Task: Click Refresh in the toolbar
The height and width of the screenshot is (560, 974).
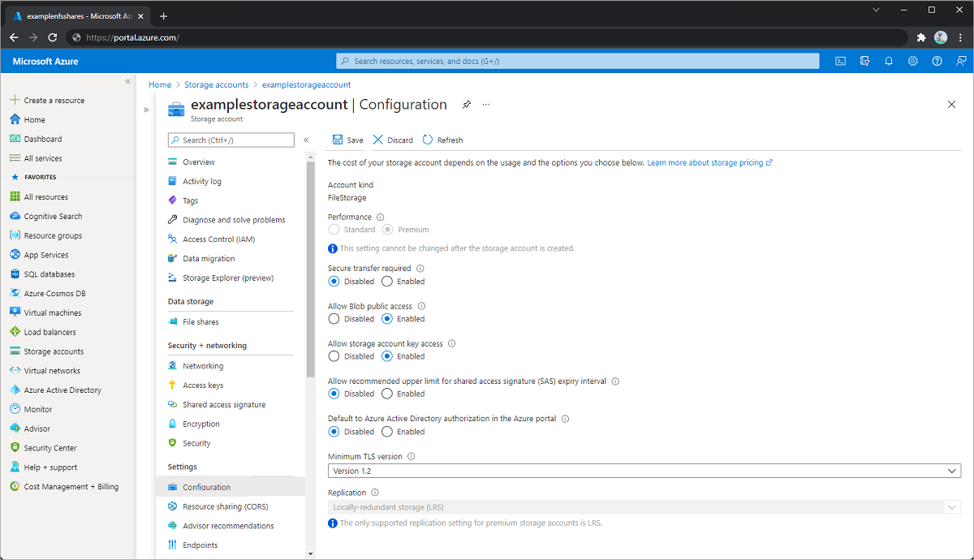Action: point(442,140)
